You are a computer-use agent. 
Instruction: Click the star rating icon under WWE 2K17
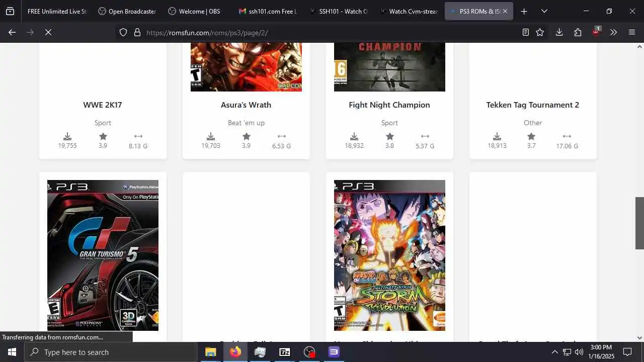[103, 136]
